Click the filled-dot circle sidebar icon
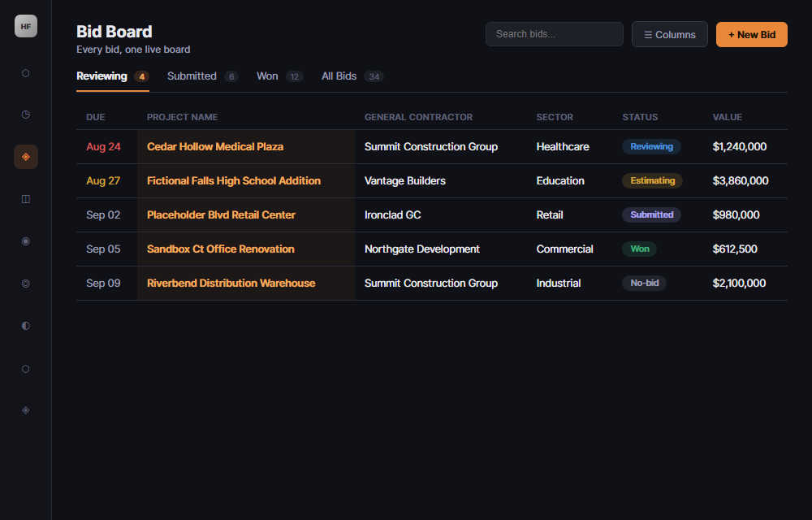Image resolution: width=812 pixels, height=520 pixels. point(25,240)
